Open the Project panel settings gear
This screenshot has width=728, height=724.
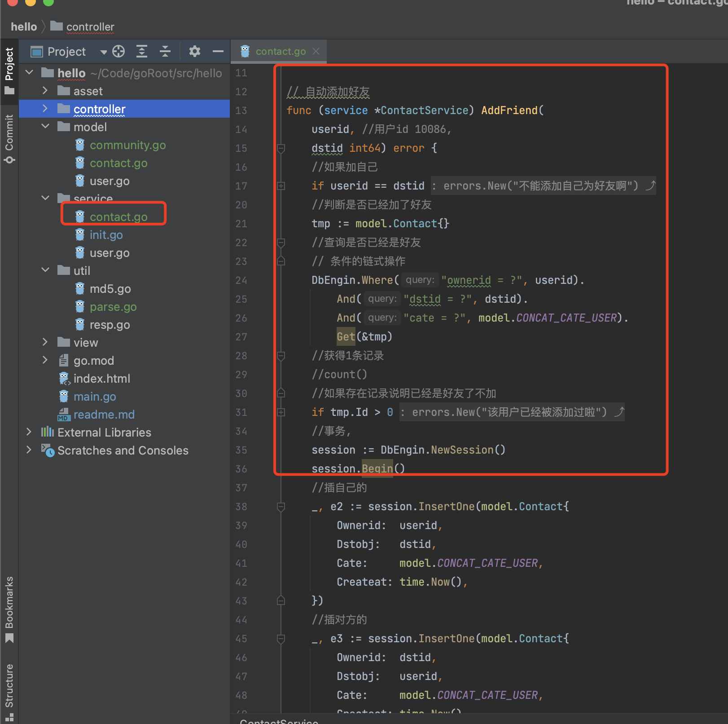click(194, 52)
